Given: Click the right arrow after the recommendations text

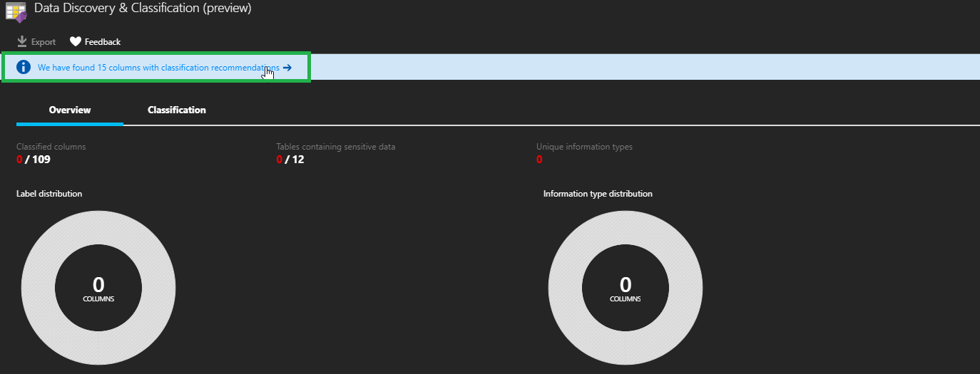Looking at the screenshot, I should point(287,68).
